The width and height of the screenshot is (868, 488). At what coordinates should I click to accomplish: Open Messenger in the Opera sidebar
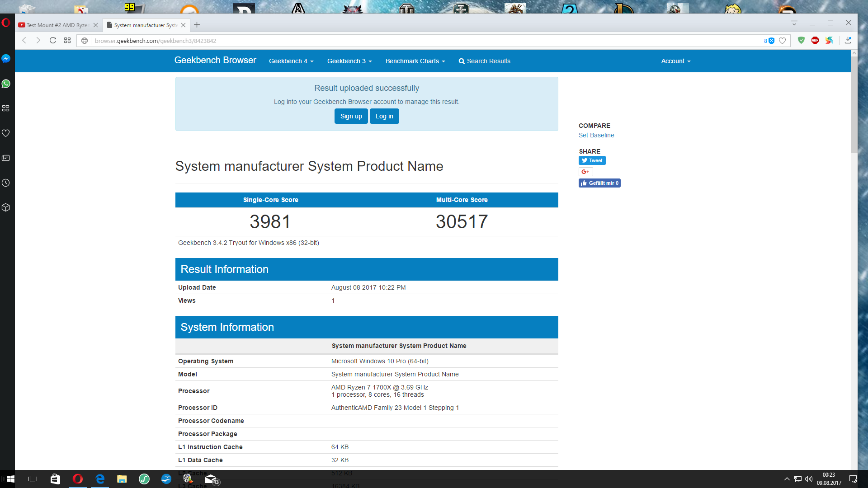click(6, 59)
